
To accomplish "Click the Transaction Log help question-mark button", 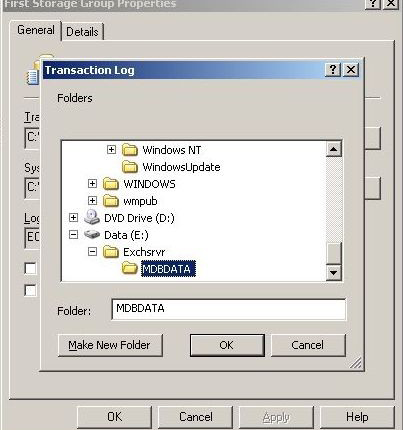I will [x=333, y=70].
